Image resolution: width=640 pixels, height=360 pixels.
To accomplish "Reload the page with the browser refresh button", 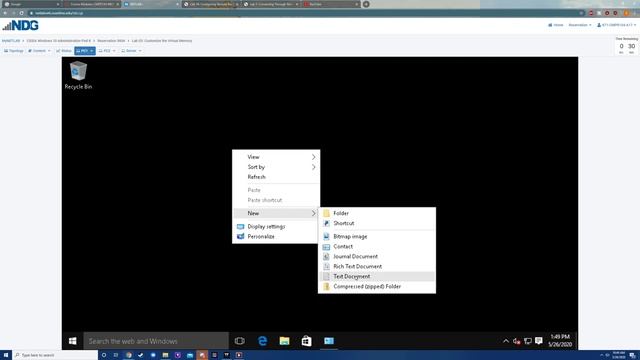I will (x=21, y=13).
